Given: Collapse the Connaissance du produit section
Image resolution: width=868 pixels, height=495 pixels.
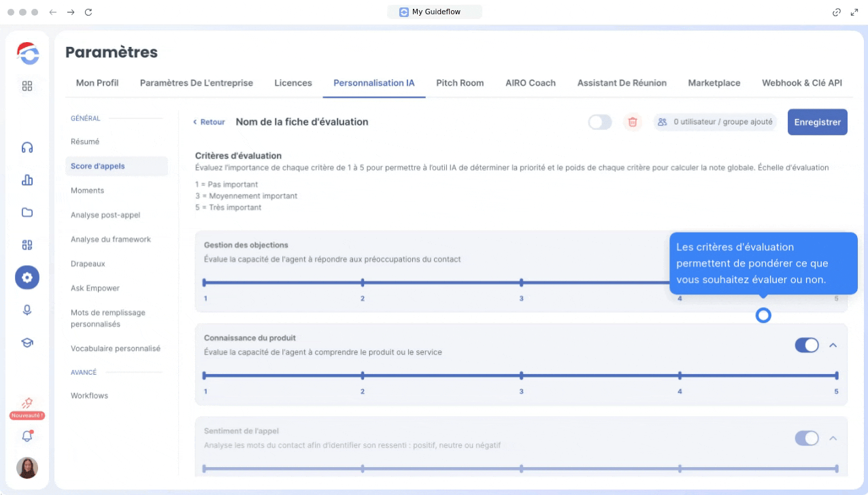Looking at the screenshot, I should coord(833,345).
